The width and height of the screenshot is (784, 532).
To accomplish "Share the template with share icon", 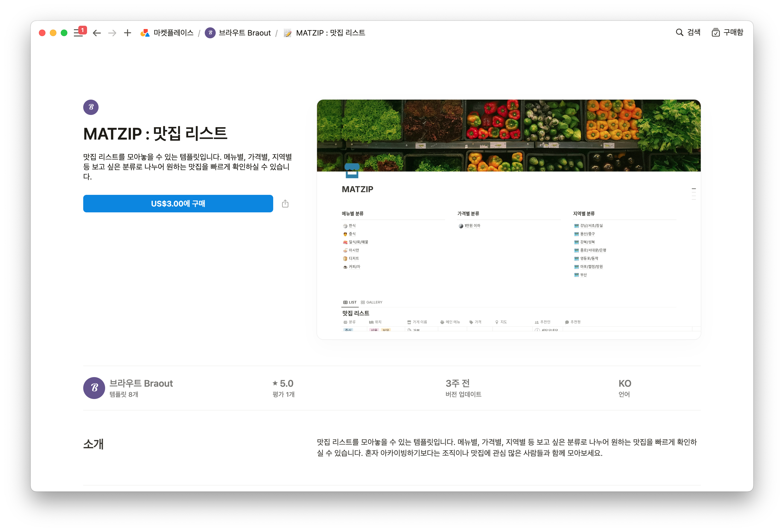I will tap(285, 203).
